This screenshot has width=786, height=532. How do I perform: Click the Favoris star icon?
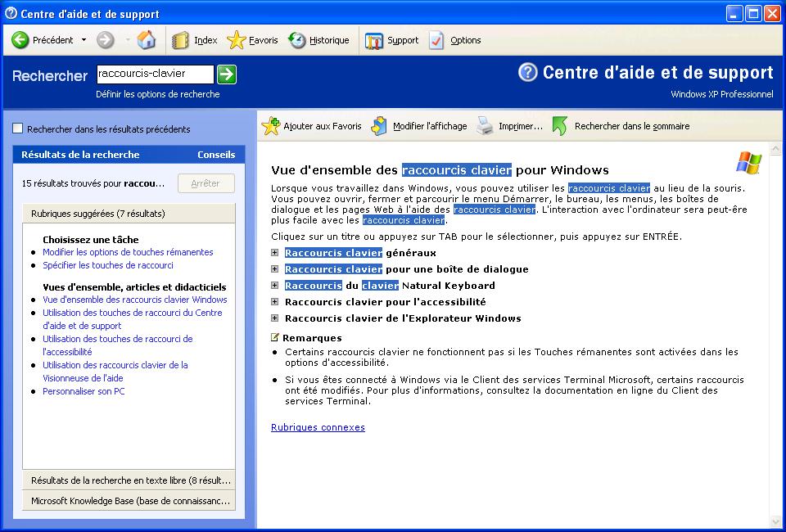point(236,40)
